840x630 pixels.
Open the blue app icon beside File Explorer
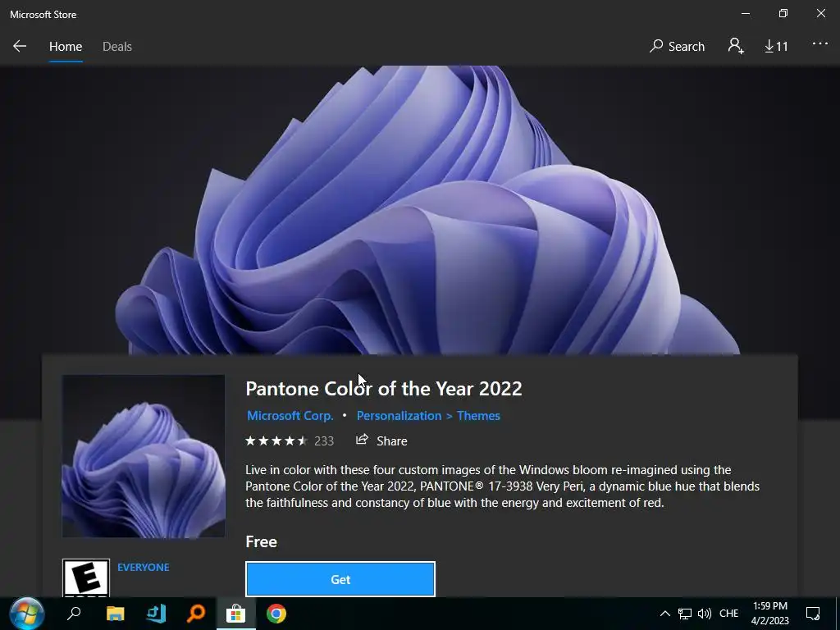click(156, 614)
